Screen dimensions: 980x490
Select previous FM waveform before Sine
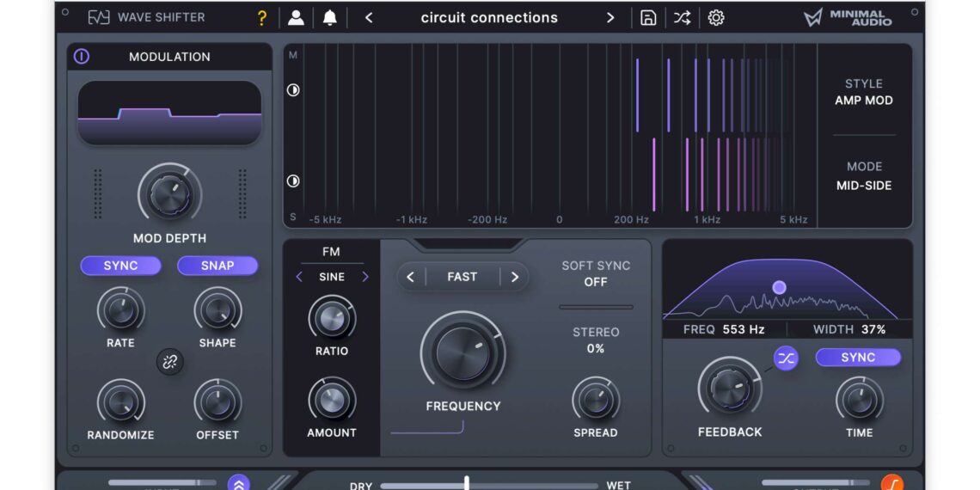[299, 277]
